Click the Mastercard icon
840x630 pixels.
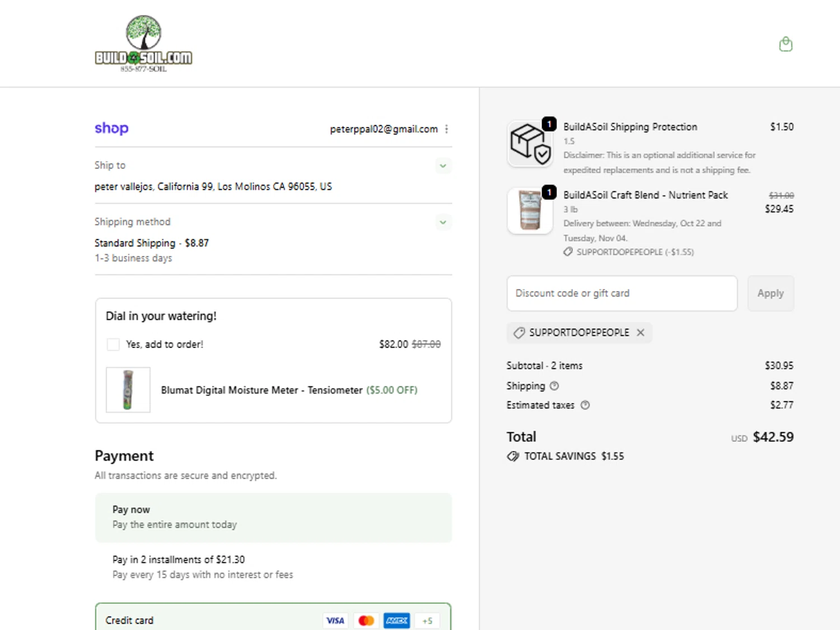(366, 620)
